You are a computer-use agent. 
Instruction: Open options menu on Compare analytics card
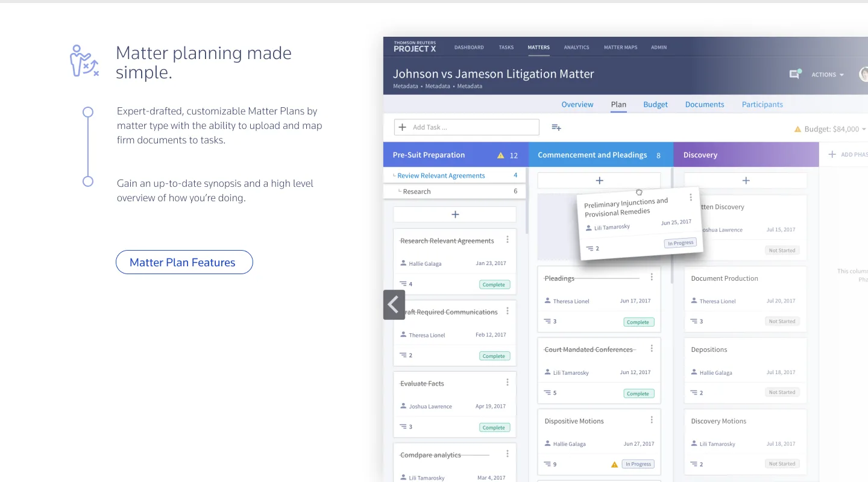508,454
